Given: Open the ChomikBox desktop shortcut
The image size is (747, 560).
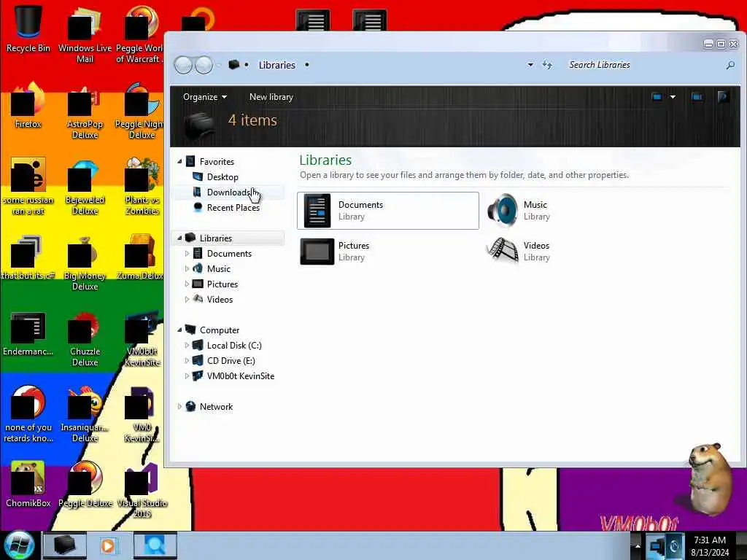Looking at the screenshot, I should (x=28, y=485).
